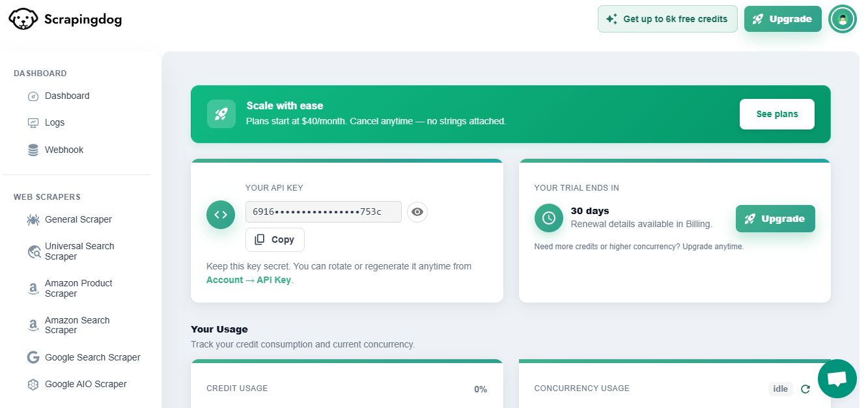This screenshot has width=868, height=408.
Task: Open Amazon Product Scraper menu item
Action: pos(79,288)
